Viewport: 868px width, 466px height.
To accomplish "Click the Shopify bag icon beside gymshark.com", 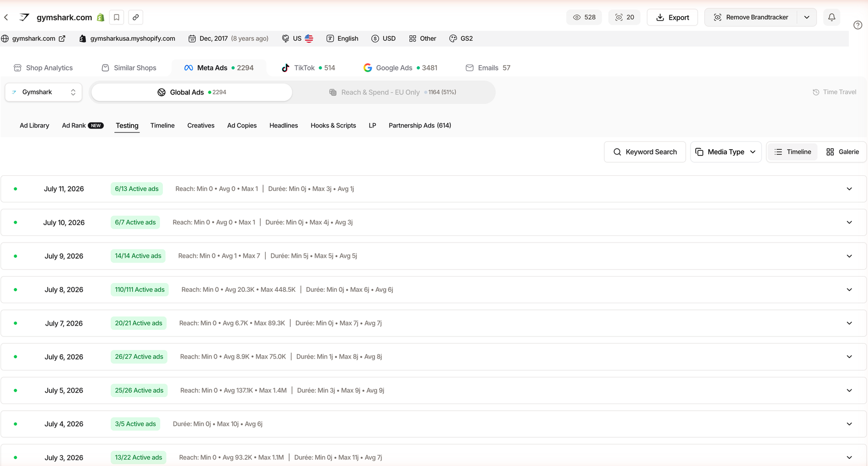I will click(x=100, y=17).
